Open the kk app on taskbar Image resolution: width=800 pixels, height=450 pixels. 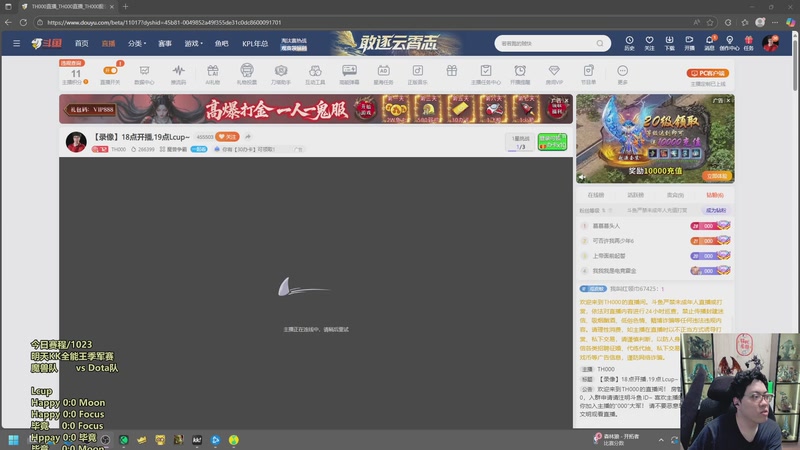(x=197, y=440)
